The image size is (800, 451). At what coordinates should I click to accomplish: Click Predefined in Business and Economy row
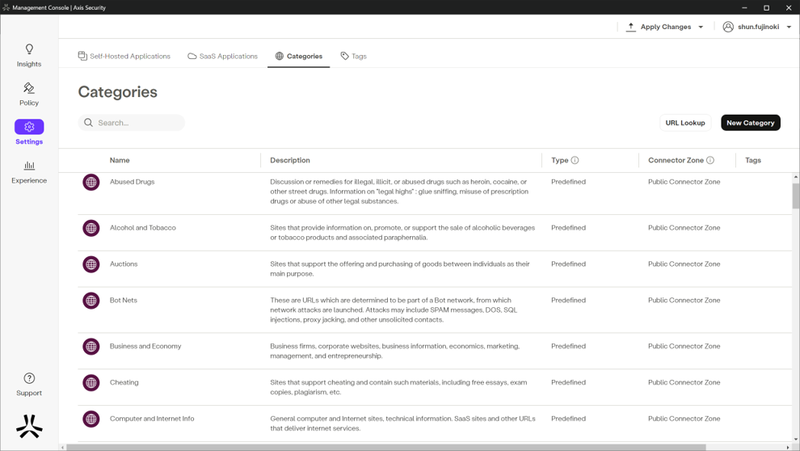pyautogui.click(x=568, y=346)
